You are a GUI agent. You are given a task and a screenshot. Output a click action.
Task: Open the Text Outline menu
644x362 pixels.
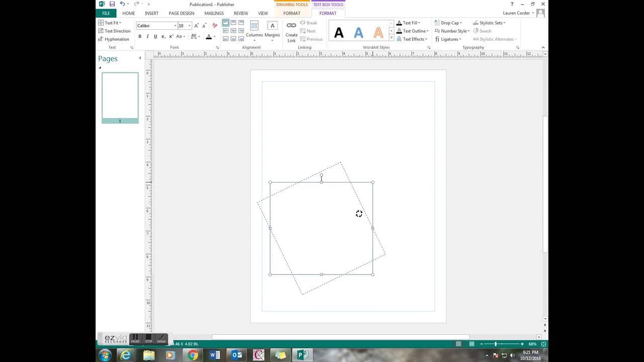pyautogui.click(x=412, y=31)
